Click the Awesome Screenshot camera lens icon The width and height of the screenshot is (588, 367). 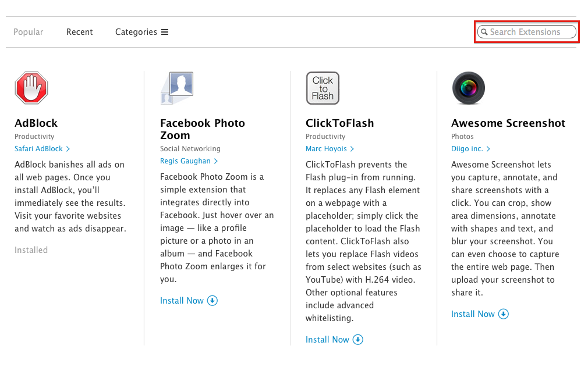click(468, 88)
